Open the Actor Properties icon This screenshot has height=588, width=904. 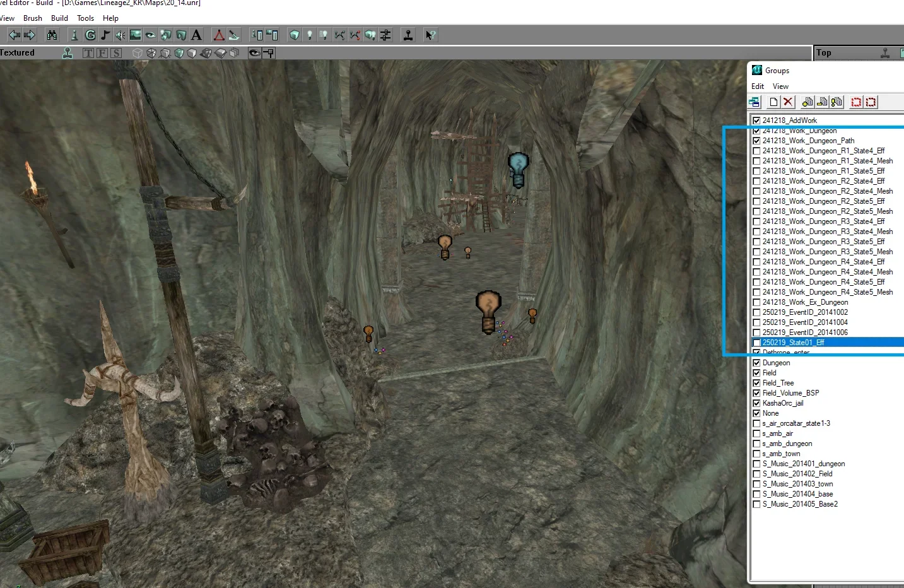[257, 35]
